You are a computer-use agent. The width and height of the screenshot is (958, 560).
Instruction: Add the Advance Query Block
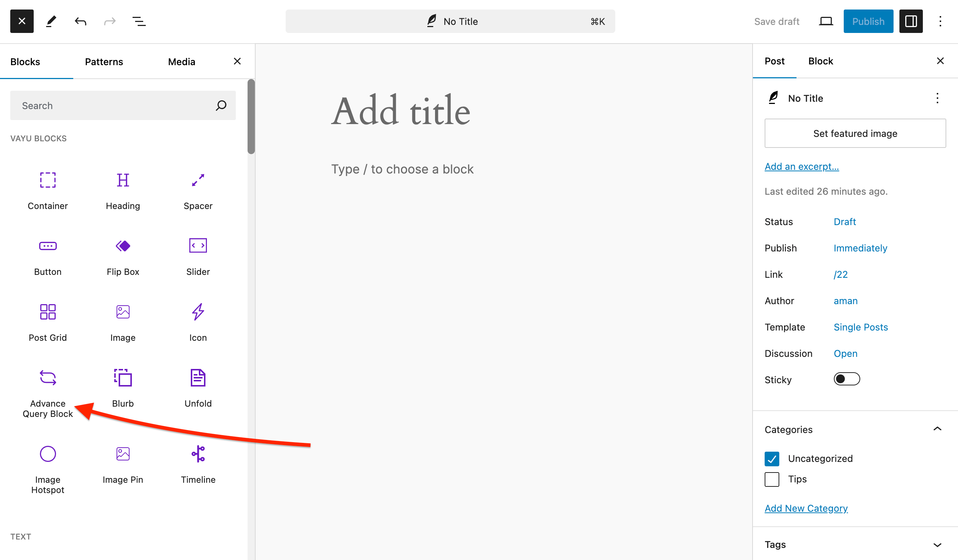[48, 391]
